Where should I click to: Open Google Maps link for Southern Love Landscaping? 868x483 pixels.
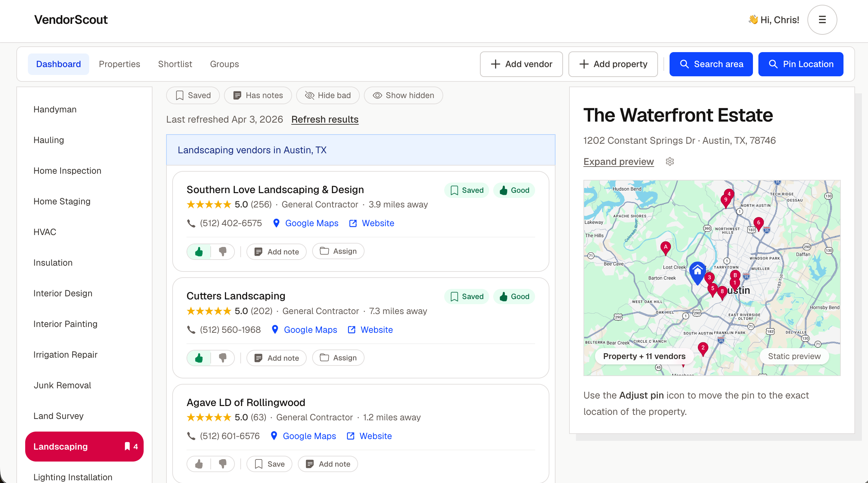click(x=306, y=223)
